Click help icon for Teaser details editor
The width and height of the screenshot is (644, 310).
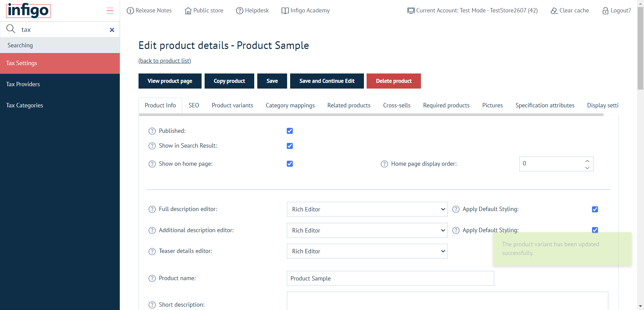(152, 251)
